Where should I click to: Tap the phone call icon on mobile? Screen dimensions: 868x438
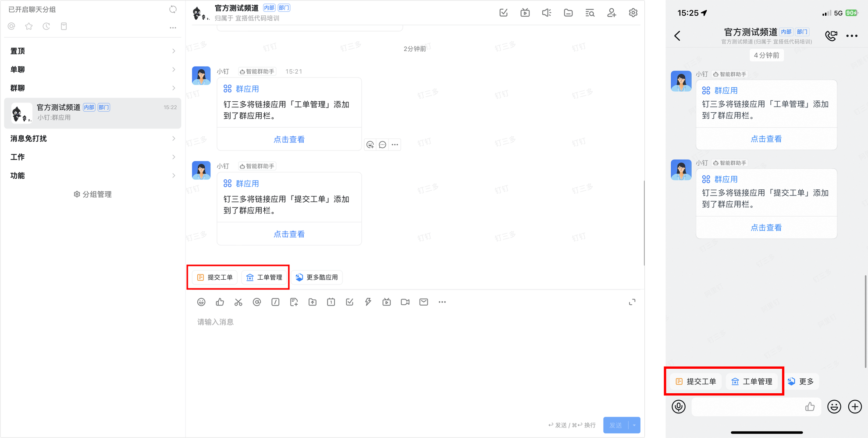point(831,36)
